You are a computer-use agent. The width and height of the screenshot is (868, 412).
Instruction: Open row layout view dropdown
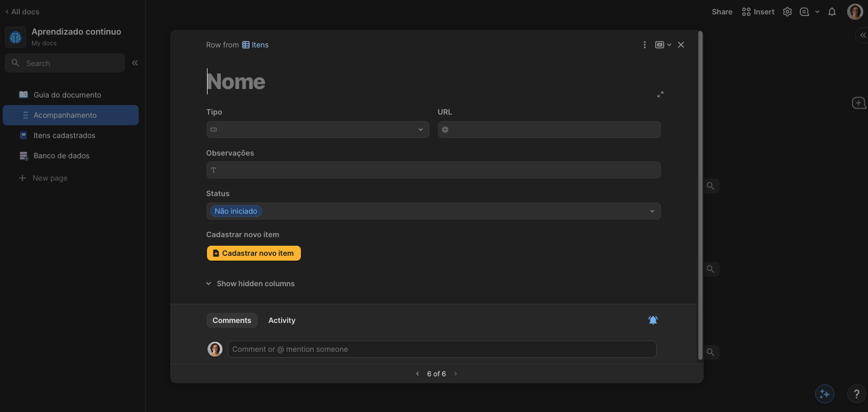point(663,45)
